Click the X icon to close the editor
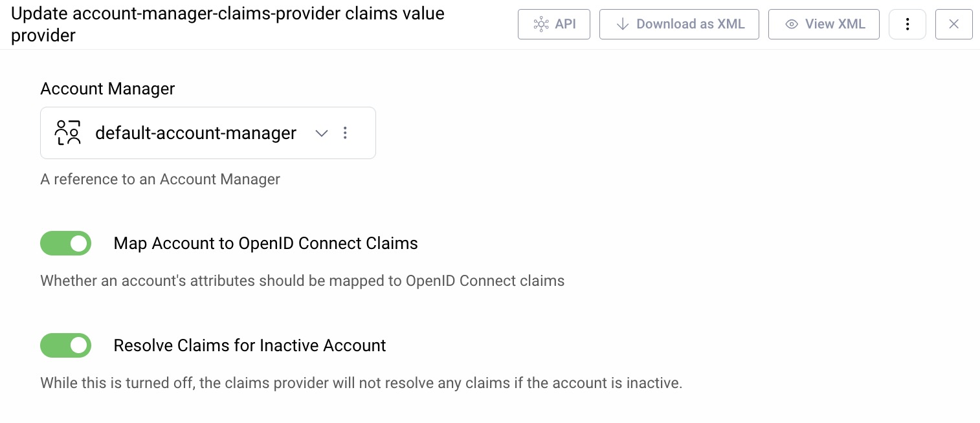Image resolution: width=980 pixels, height=423 pixels. click(954, 24)
